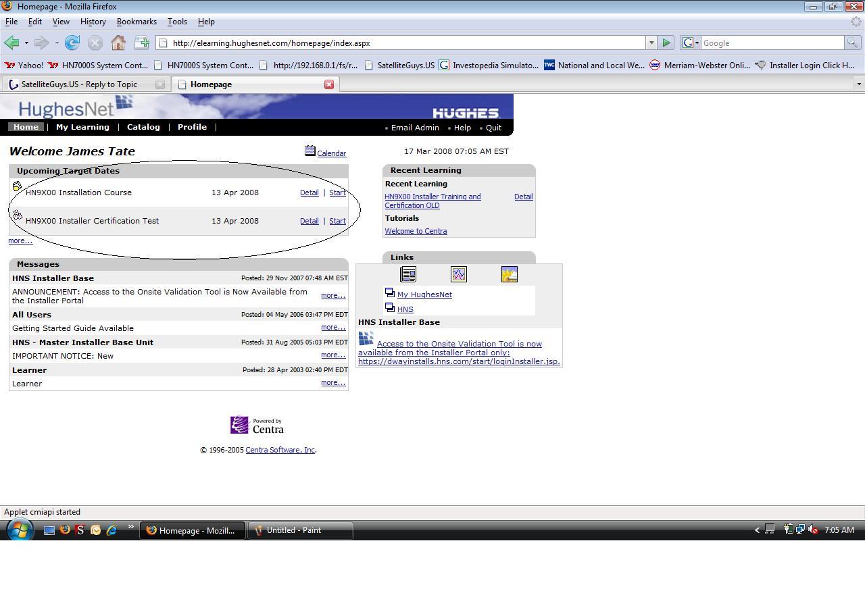Open the Edit menu

click(35, 22)
